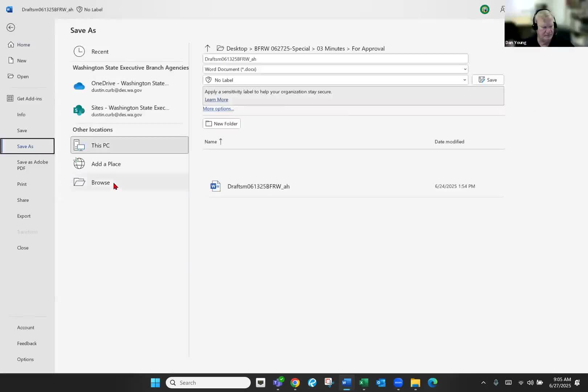Select the SharePoint Sites location
588x392 pixels.
tap(130, 111)
